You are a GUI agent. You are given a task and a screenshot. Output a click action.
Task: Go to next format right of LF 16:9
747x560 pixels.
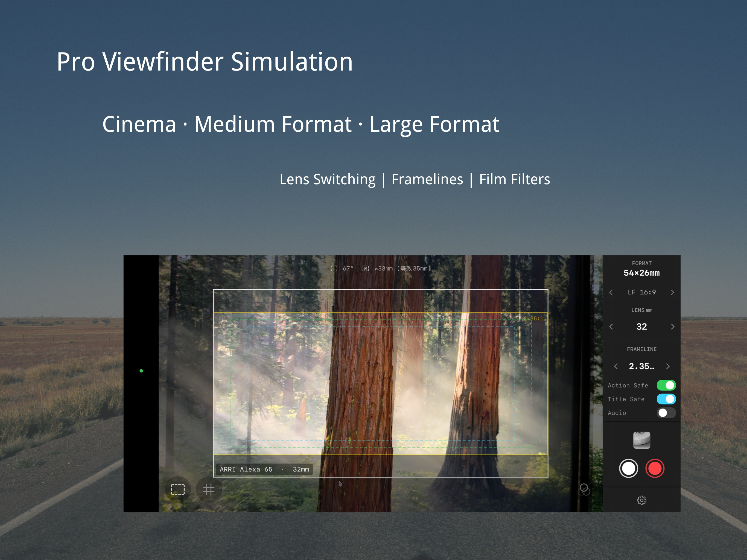pyautogui.click(x=672, y=293)
